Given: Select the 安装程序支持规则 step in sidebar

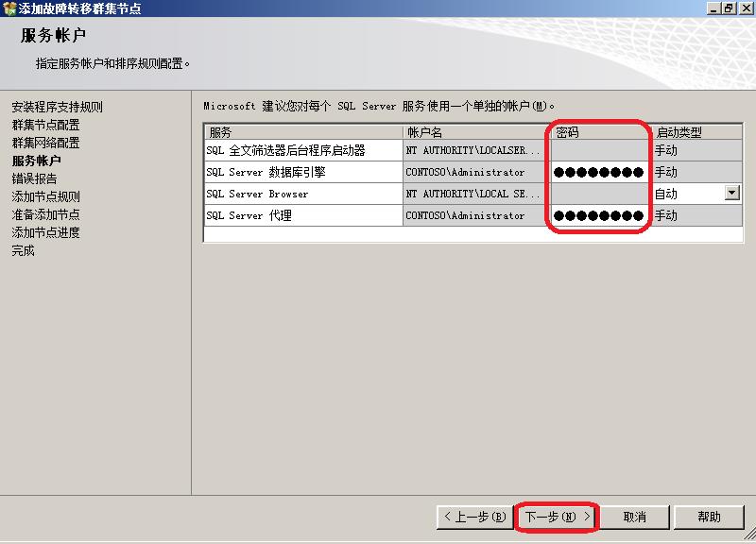Looking at the screenshot, I should [x=57, y=107].
